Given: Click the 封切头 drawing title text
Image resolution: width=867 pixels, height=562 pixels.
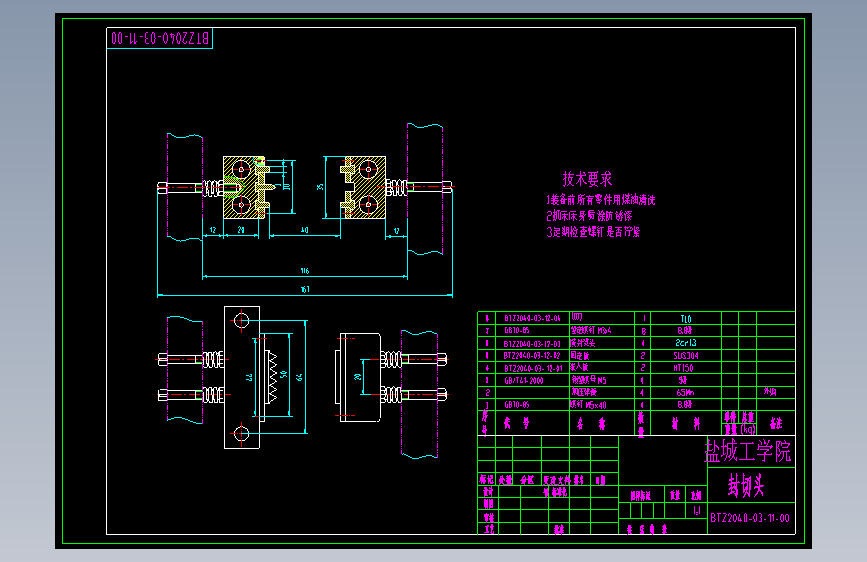Looking at the screenshot, I should pos(746,485).
